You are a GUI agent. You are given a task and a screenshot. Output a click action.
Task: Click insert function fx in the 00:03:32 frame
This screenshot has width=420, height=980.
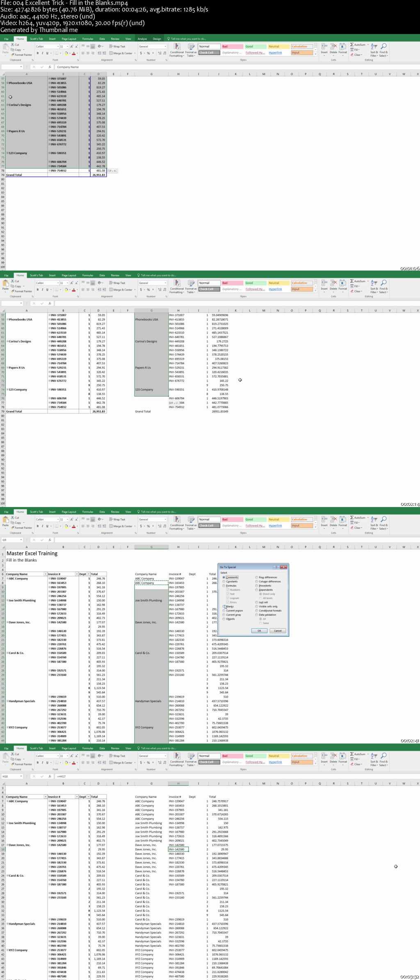coord(50,776)
